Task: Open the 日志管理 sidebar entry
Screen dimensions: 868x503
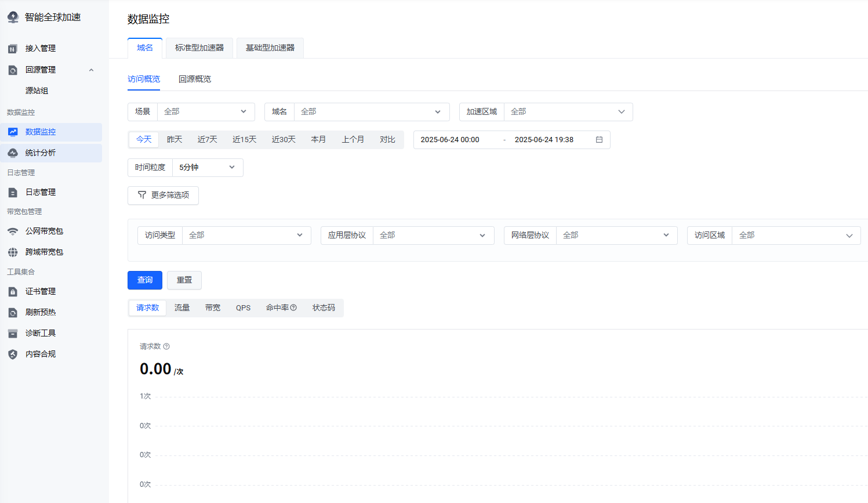Action: (x=41, y=191)
